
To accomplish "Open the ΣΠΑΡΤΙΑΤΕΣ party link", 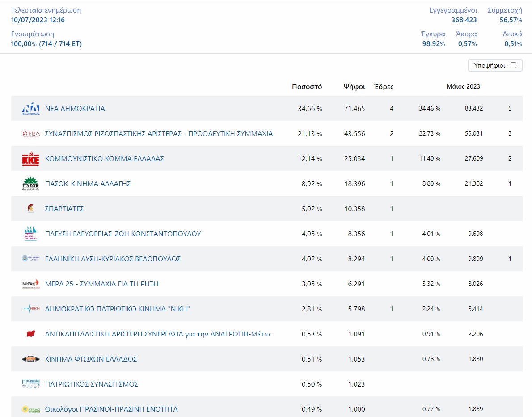I will coord(64,209).
